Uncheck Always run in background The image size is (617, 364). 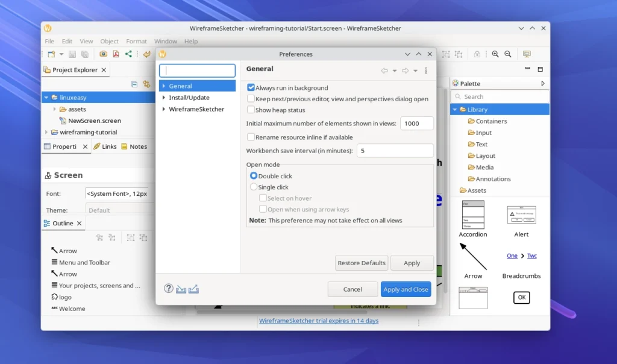pos(251,87)
